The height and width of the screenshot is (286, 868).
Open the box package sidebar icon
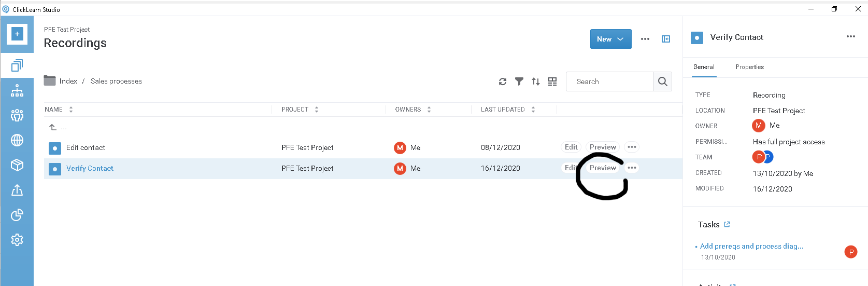17,165
